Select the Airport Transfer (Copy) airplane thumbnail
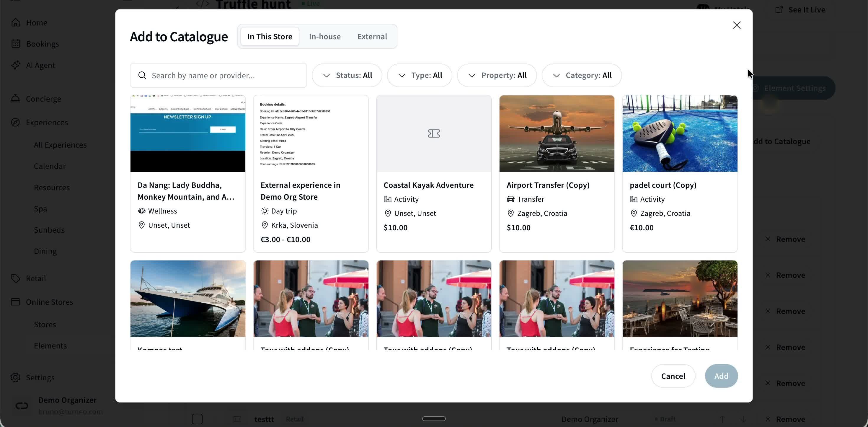The image size is (868, 427). 557,133
